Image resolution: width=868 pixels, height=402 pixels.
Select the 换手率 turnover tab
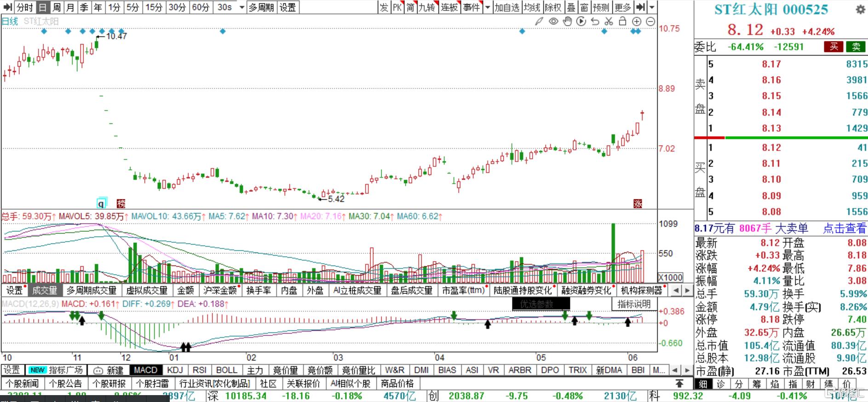(259, 290)
